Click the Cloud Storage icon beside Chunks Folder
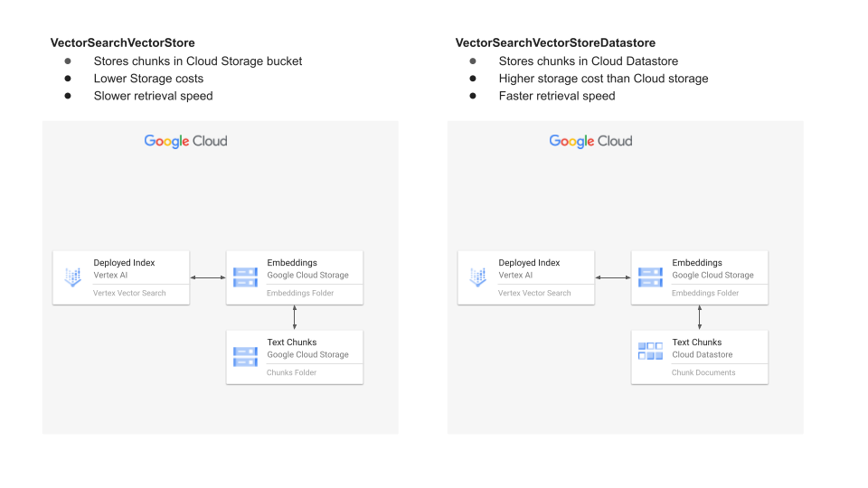 pyautogui.click(x=245, y=357)
